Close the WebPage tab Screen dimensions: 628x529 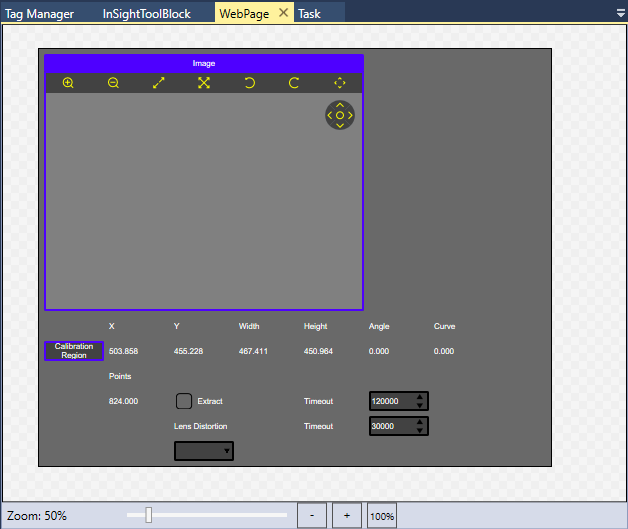tap(283, 13)
